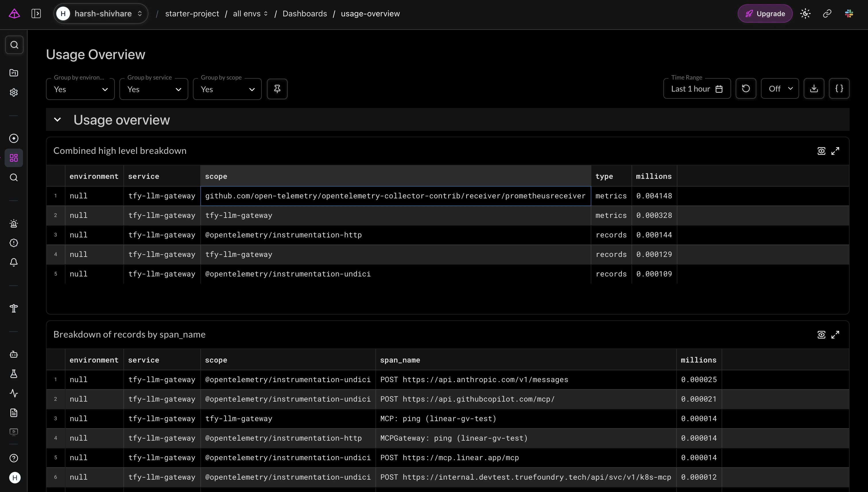The image size is (868, 492).
Task: Go to Dashboards breadcrumb
Action: pyautogui.click(x=305, y=13)
